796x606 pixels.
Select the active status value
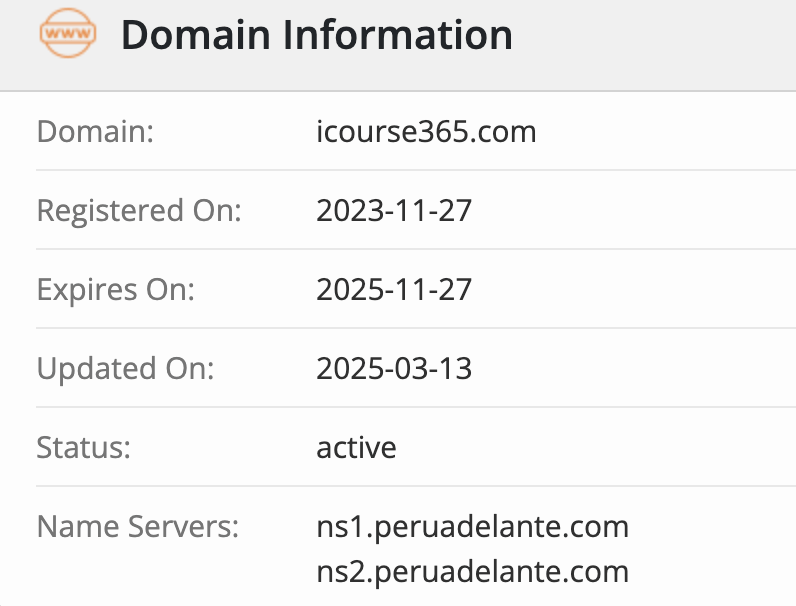click(x=356, y=447)
